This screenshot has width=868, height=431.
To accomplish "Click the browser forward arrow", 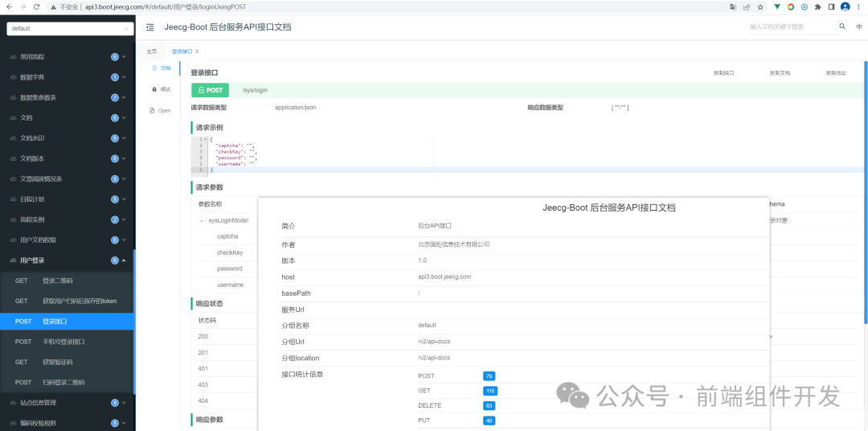I will point(23,6).
